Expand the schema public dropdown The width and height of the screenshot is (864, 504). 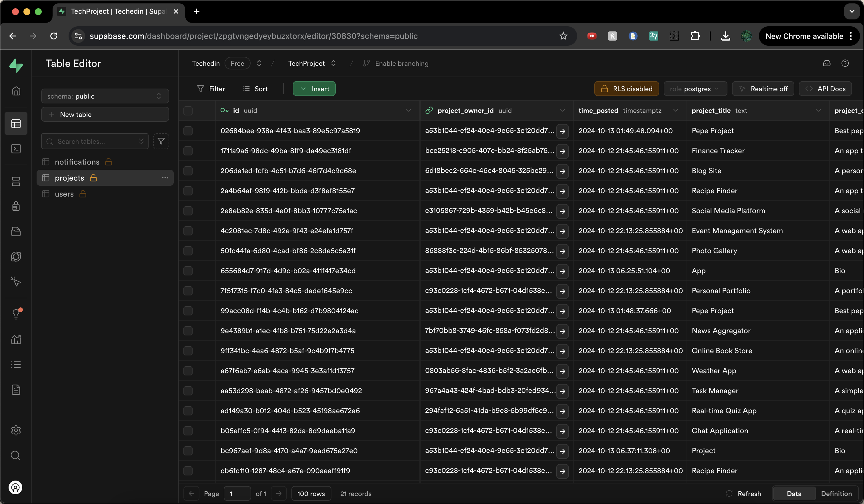pos(105,96)
